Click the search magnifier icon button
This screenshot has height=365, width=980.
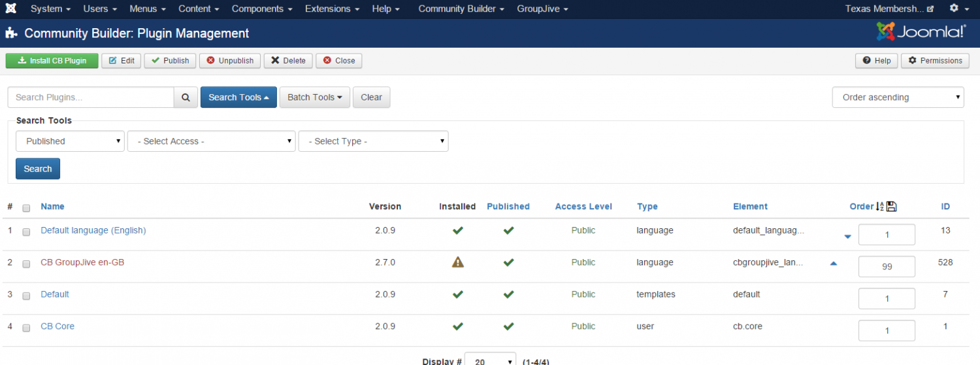186,97
